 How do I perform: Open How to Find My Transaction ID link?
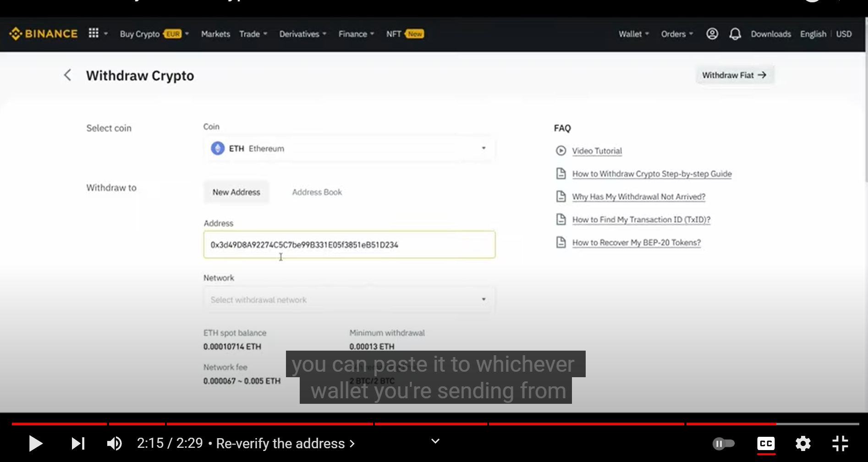click(641, 219)
